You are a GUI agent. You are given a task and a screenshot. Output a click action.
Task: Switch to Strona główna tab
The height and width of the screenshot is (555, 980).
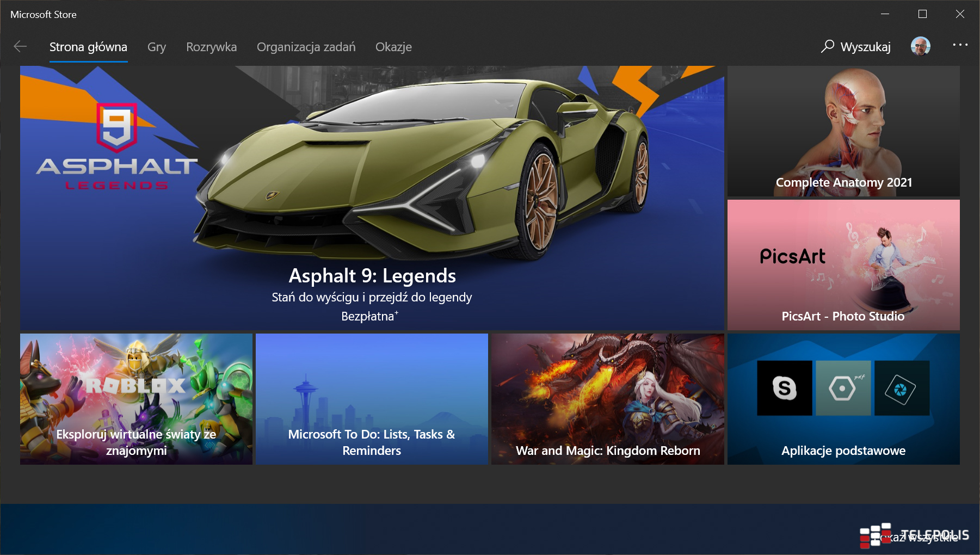88,47
